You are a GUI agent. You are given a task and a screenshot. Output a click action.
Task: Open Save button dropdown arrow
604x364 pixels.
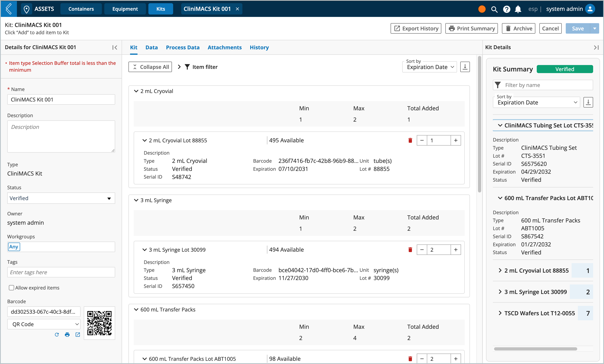pos(595,28)
